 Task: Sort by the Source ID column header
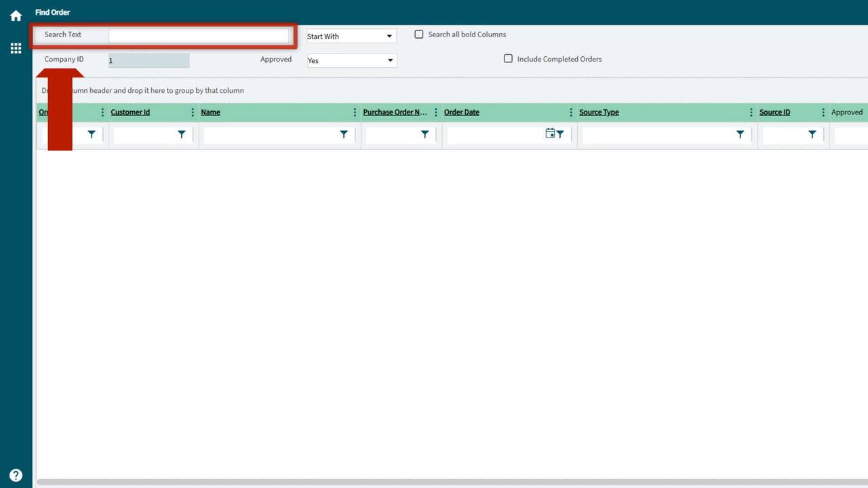click(x=774, y=113)
